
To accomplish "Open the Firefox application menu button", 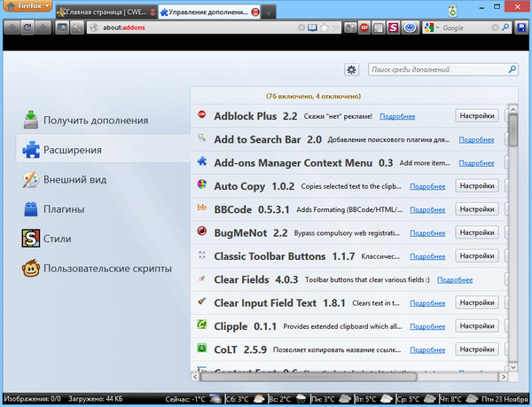I will [27, 8].
